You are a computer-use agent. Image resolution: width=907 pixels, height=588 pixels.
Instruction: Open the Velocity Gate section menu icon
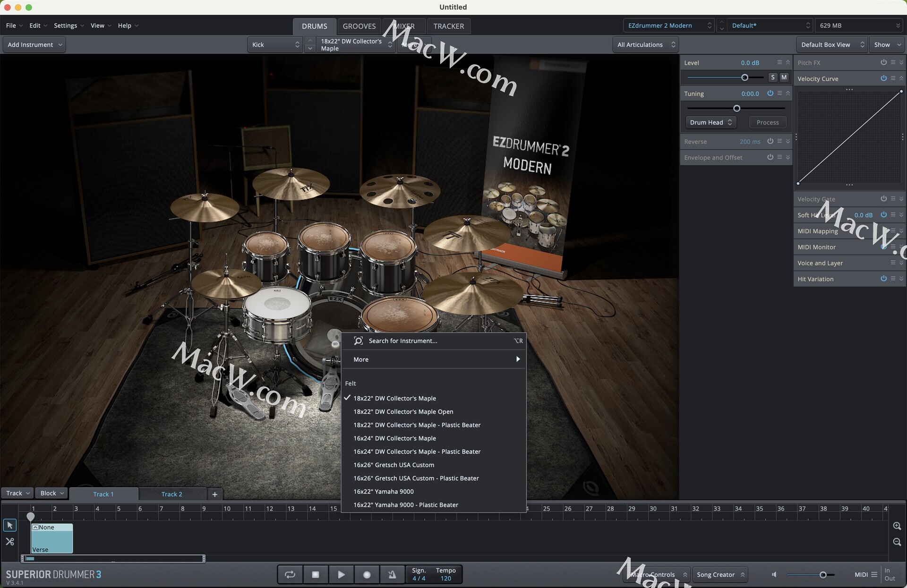tap(893, 199)
